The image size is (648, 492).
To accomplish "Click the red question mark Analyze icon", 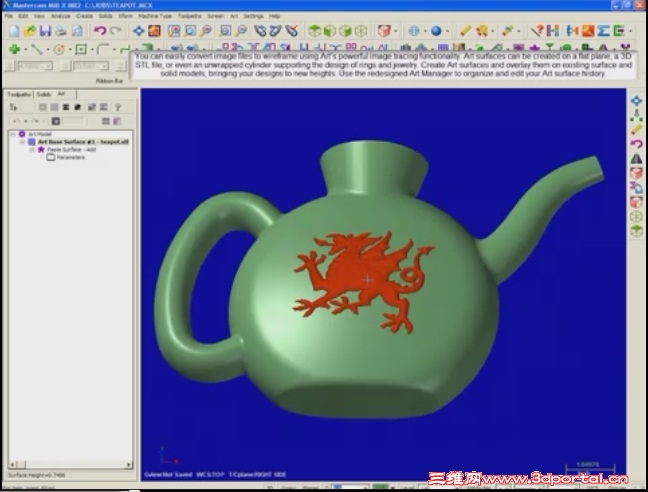I will (537, 31).
